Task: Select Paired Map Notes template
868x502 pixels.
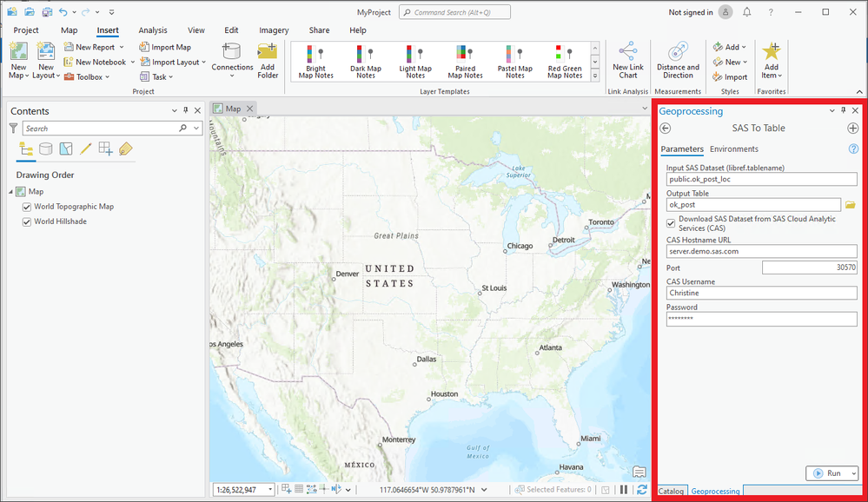Action: tap(465, 62)
